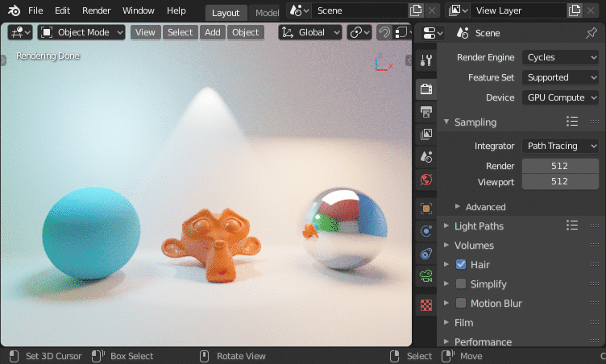This screenshot has width=606, height=364.
Task: Open the viewport editor type dropdown
Action: click(x=19, y=32)
